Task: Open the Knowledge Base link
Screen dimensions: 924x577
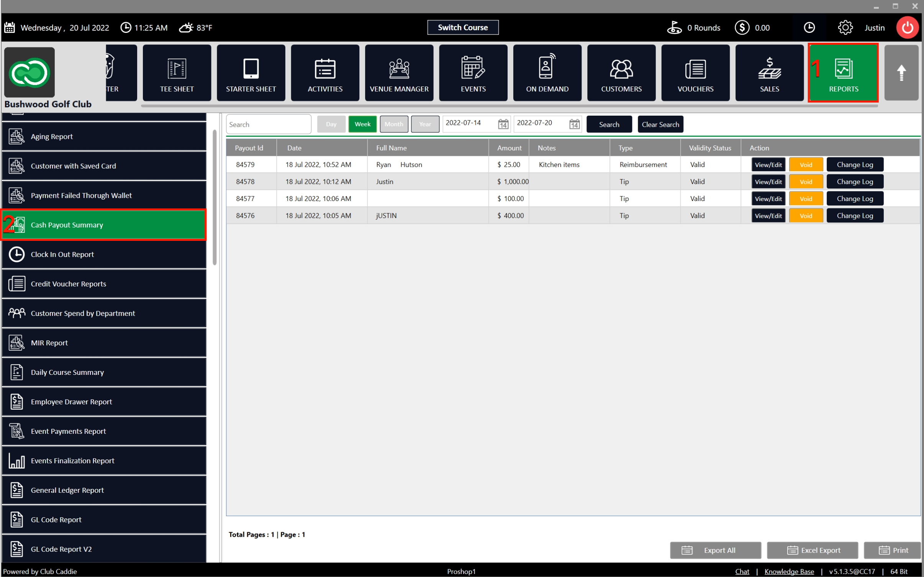Action: [x=789, y=571]
